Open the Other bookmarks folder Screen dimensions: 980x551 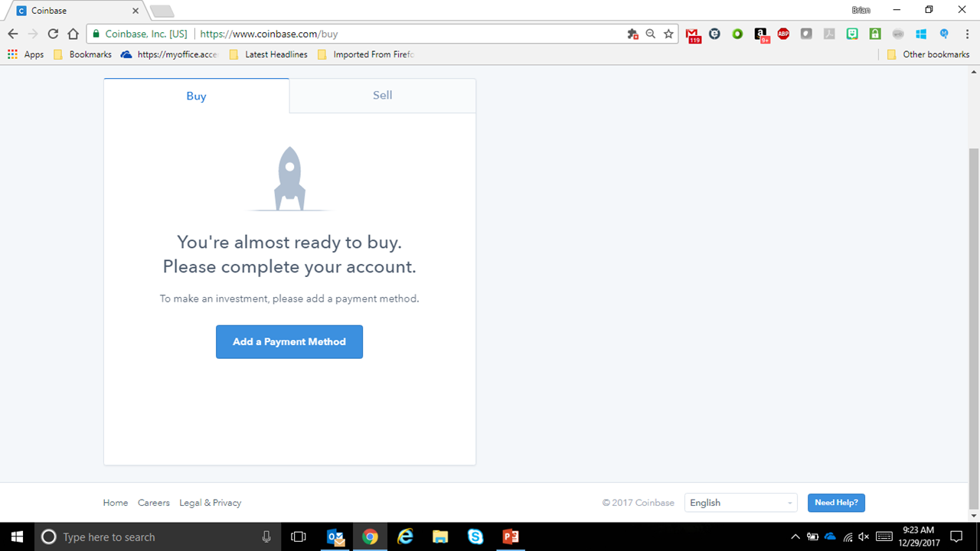928,54
